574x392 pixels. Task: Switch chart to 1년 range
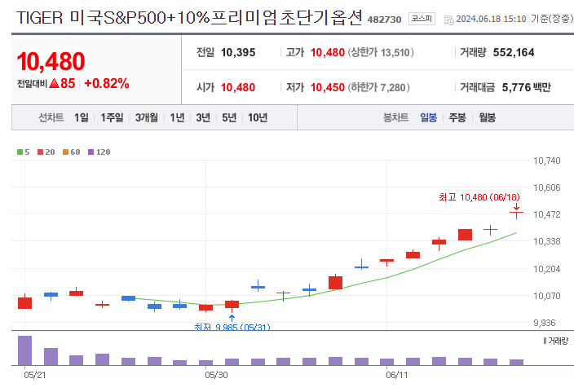coord(177,117)
